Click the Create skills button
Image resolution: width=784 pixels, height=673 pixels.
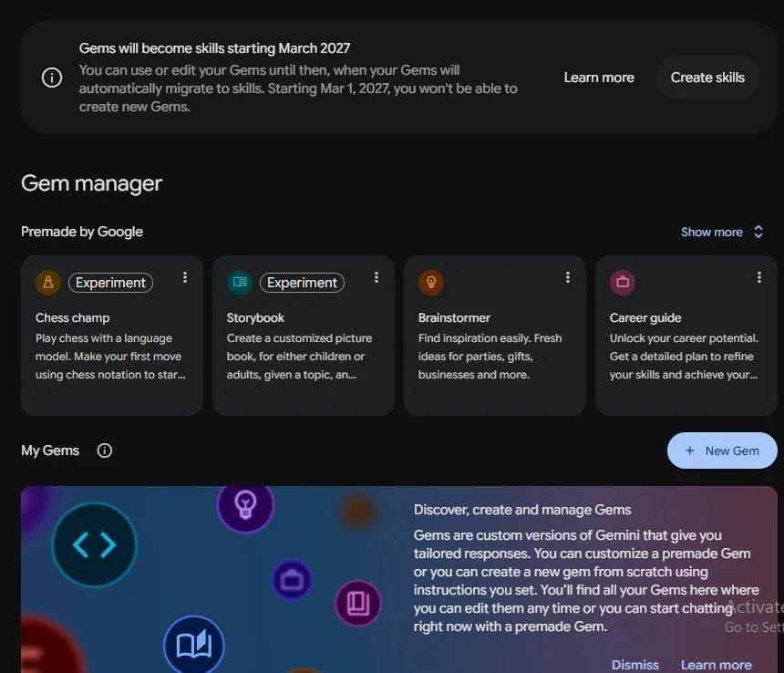coord(707,78)
